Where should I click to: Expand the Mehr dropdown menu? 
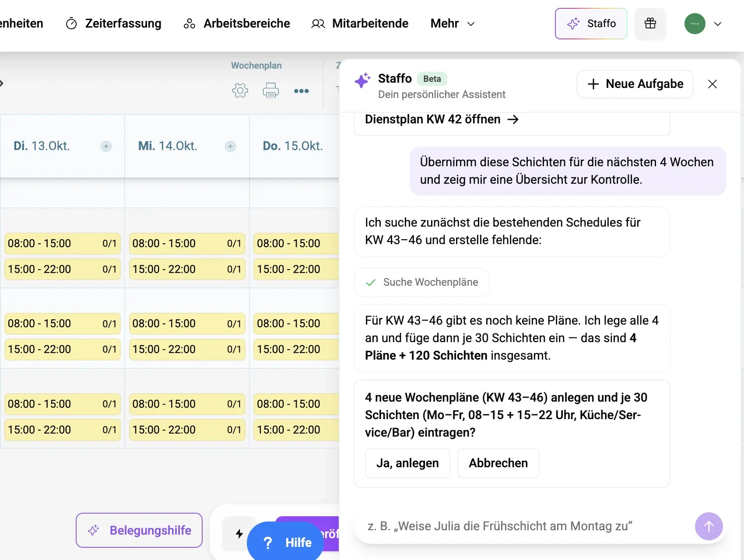coord(453,24)
